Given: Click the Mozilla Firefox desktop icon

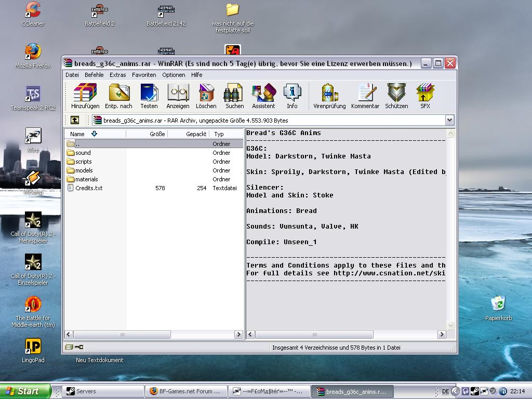Looking at the screenshot, I should pyautogui.click(x=33, y=56).
